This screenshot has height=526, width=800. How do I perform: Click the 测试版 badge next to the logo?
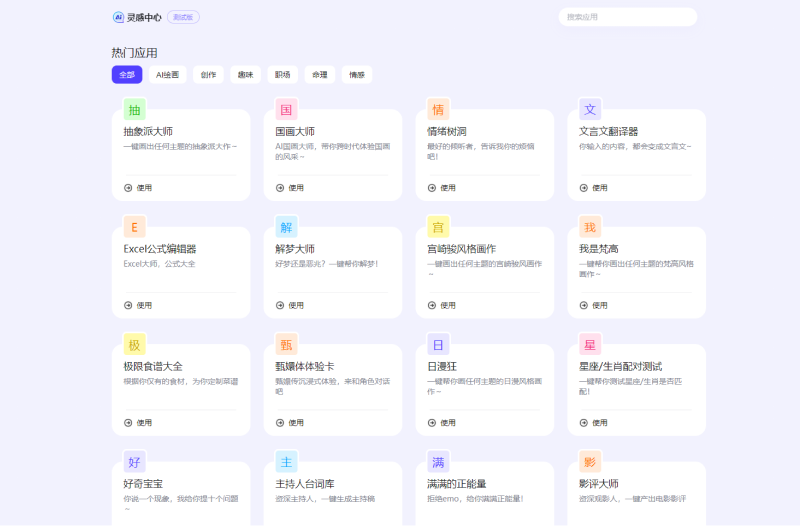[183, 17]
